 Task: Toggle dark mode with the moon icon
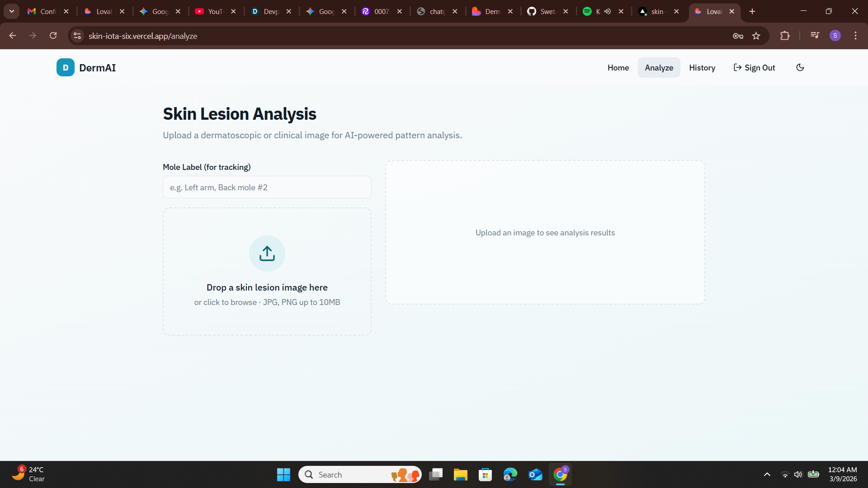coord(800,68)
